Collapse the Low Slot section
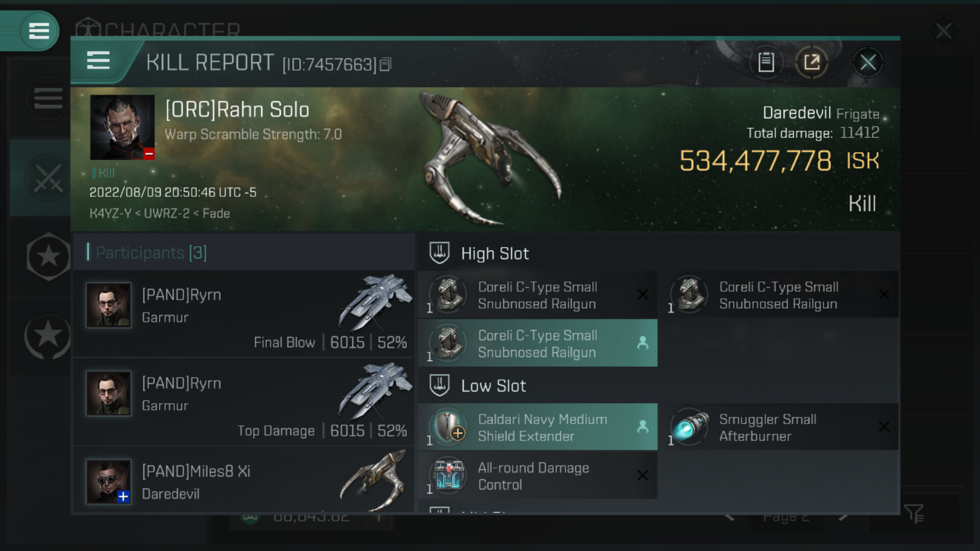The height and width of the screenshot is (551, 980). pos(493,386)
